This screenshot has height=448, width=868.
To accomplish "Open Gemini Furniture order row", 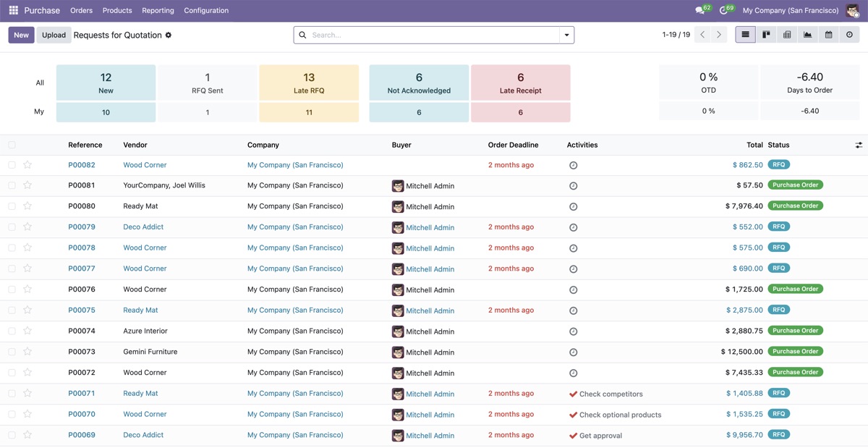I will coord(150,352).
